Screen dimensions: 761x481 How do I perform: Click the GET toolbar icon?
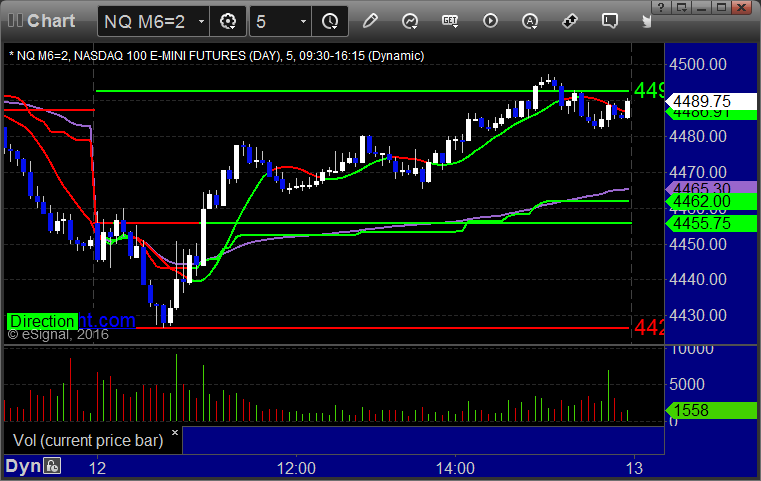450,21
